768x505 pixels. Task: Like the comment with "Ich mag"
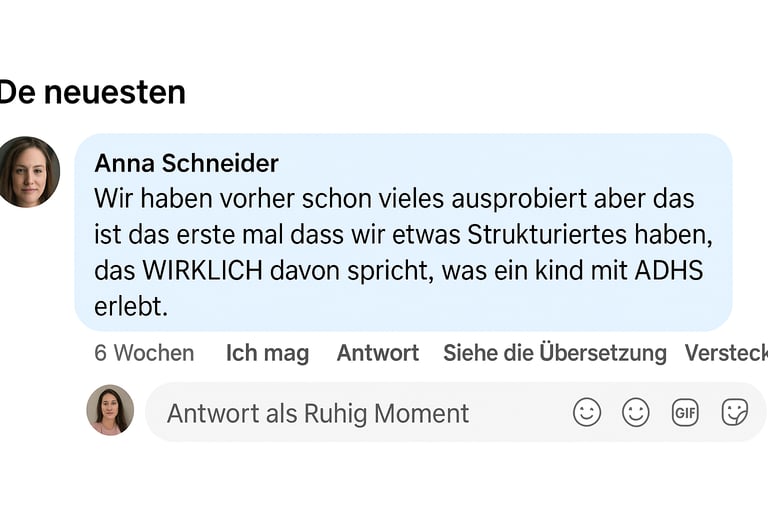pos(267,353)
